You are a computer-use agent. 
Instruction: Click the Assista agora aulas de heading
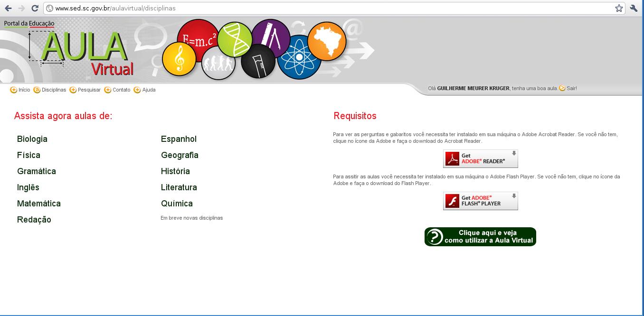tap(63, 116)
